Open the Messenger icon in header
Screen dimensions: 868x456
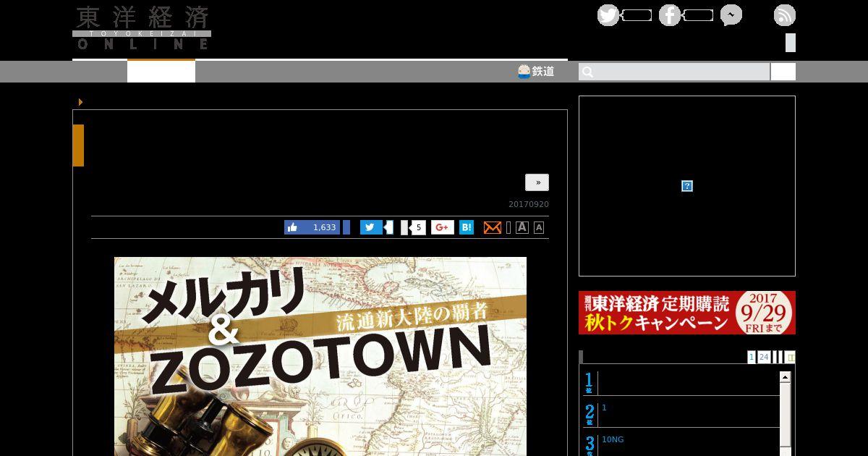[731, 15]
